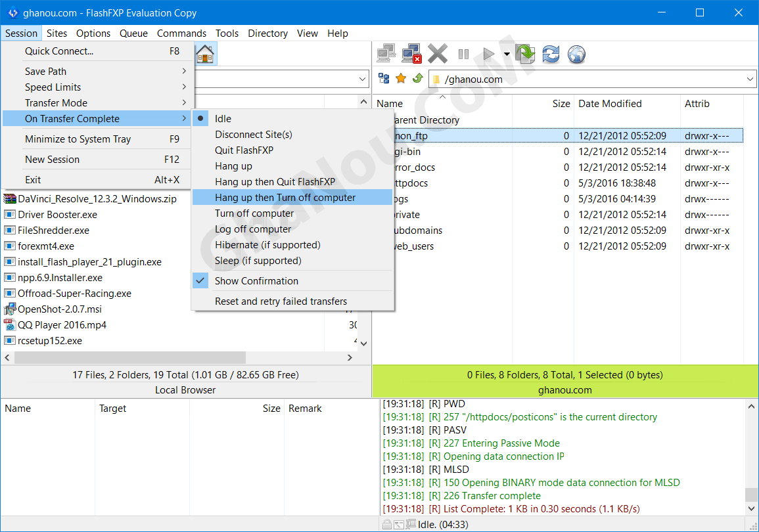Open the /ghanou.com remote path dropdown

pyautogui.click(x=749, y=79)
